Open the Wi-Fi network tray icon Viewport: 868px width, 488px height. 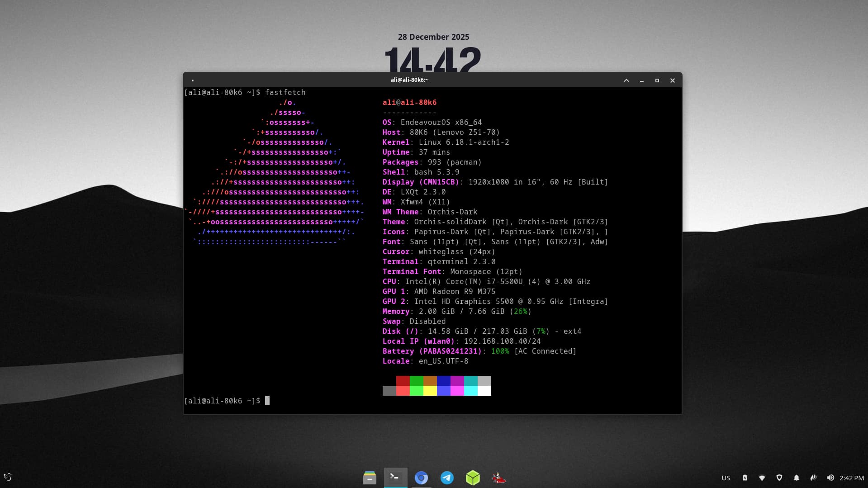[762, 478]
